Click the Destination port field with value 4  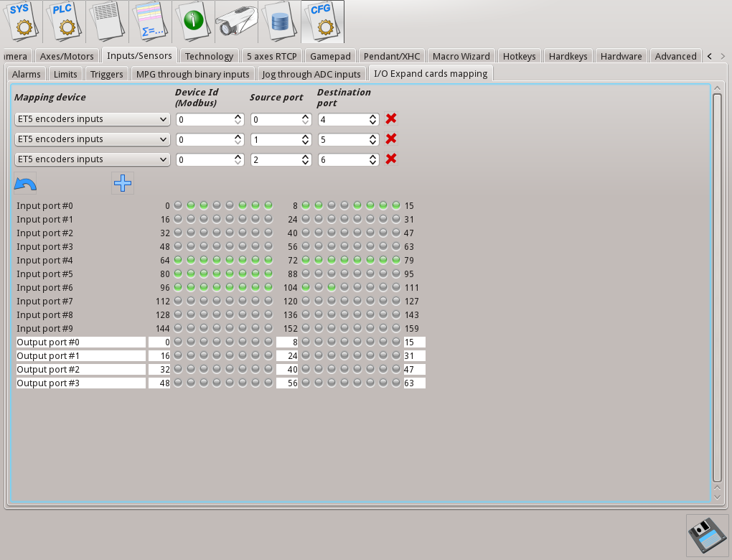tap(343, 119)
